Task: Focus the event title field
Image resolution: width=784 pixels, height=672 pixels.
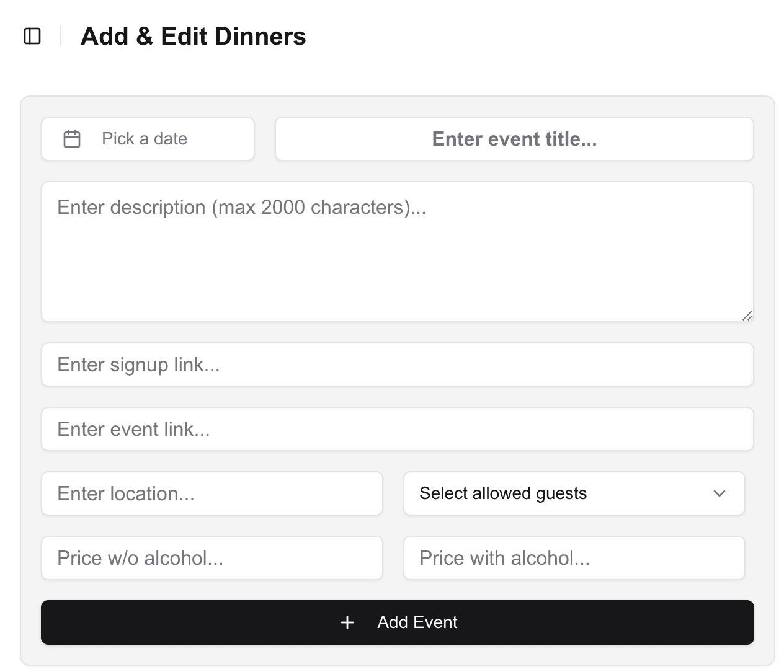Action: coord(514,139)
